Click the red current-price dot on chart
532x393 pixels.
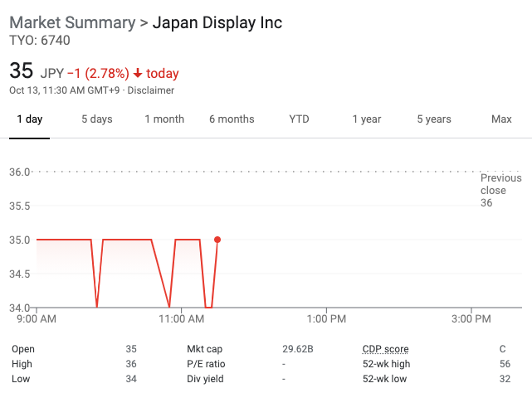217,240
